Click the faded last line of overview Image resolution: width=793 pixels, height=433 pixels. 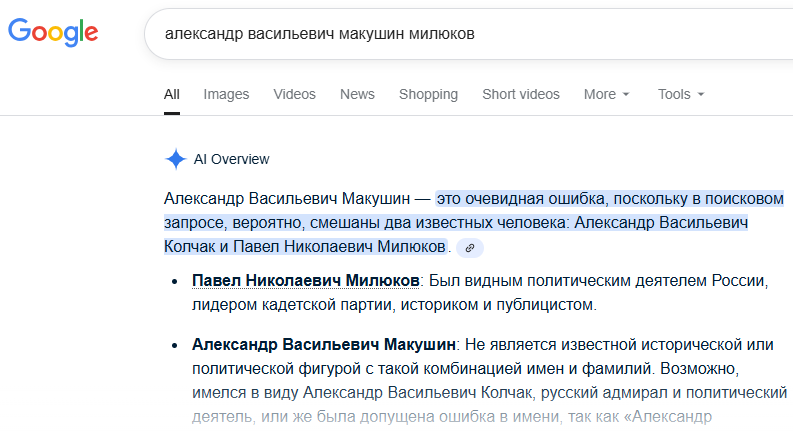450,417
